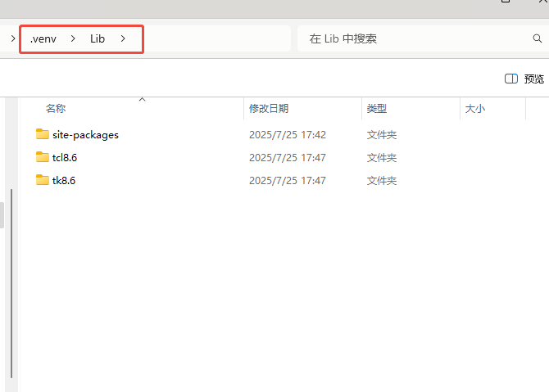Sort by the 大小 column header
The width and height of the screenshot is (549, 392).
(475, 109)
